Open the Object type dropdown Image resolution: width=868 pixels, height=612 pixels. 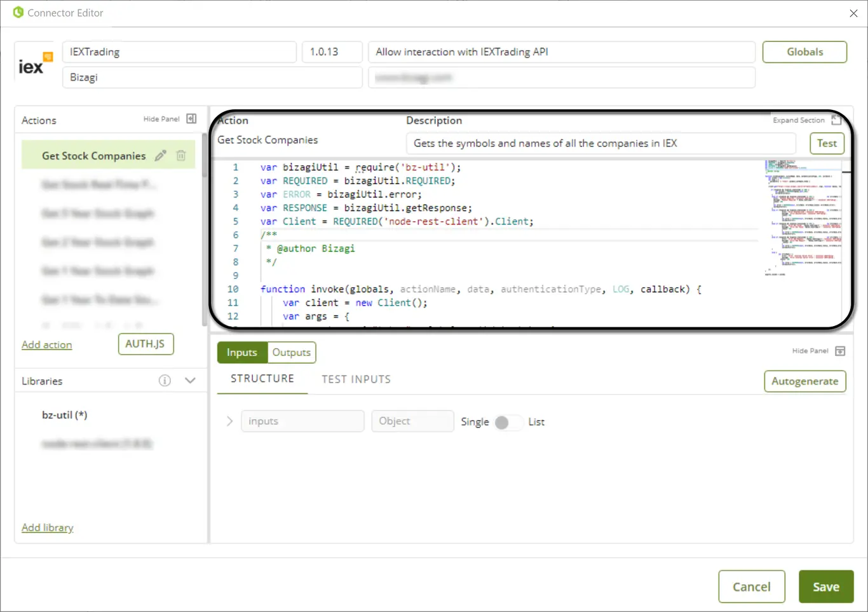click(x=412, y=421)
